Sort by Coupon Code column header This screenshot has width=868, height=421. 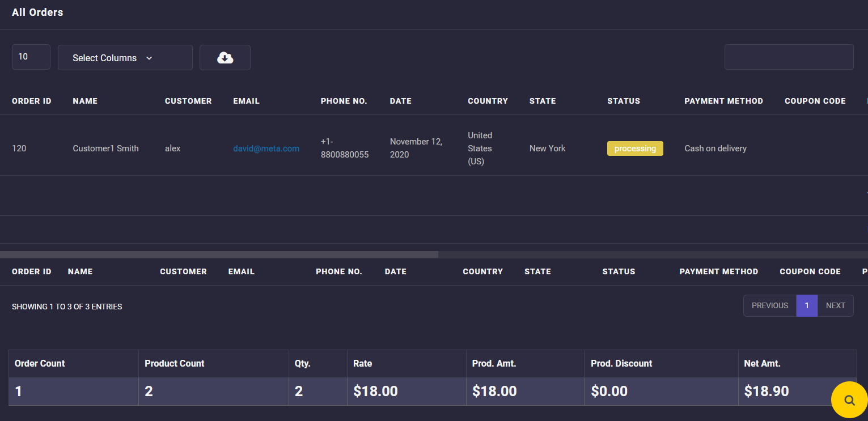tap(815, 101)
